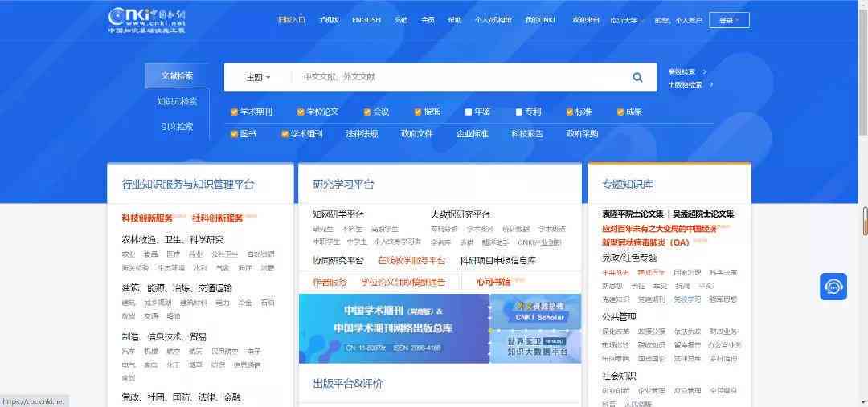Toggle the 学位论文 checkbox
The height and width of the screenshot is (407, 868).
301,112
